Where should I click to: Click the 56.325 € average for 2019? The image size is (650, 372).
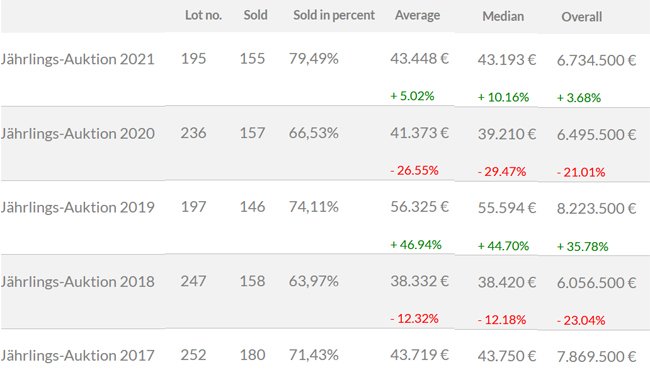point(420,207)
